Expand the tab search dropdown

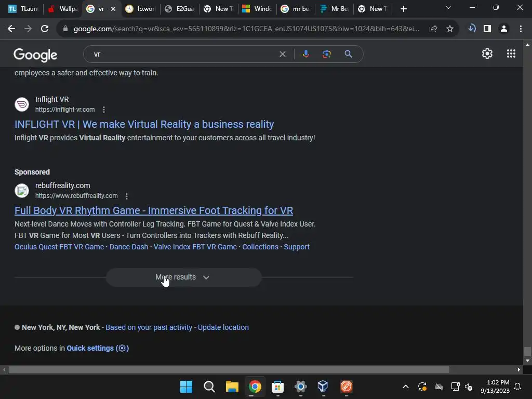[x=448, y=7]
